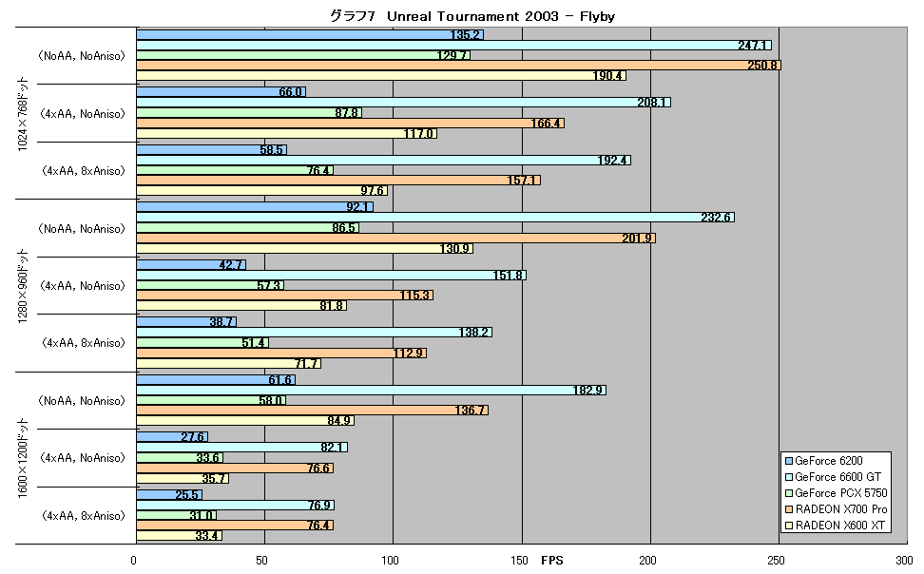Click the 33.4 bar value label
This screenshot has width=924, height=574.
[x=207, y=536]
